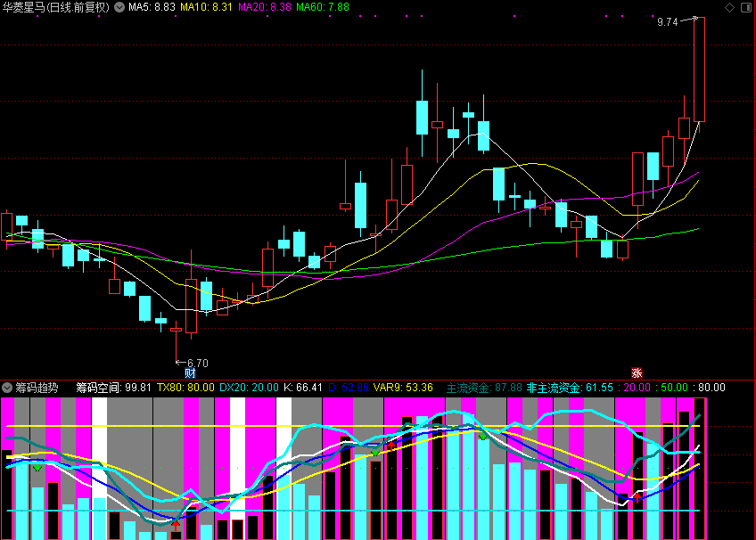Click the DX20: 20.00 value
Viewport: 756px width, 540px height.
tap(249, 388)
